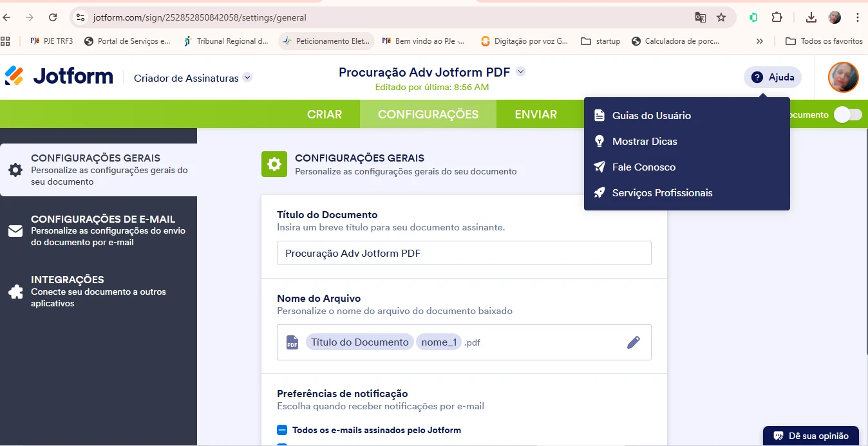Bookmark the page with the star icon

pyautogui.click(x=721, y=17)
